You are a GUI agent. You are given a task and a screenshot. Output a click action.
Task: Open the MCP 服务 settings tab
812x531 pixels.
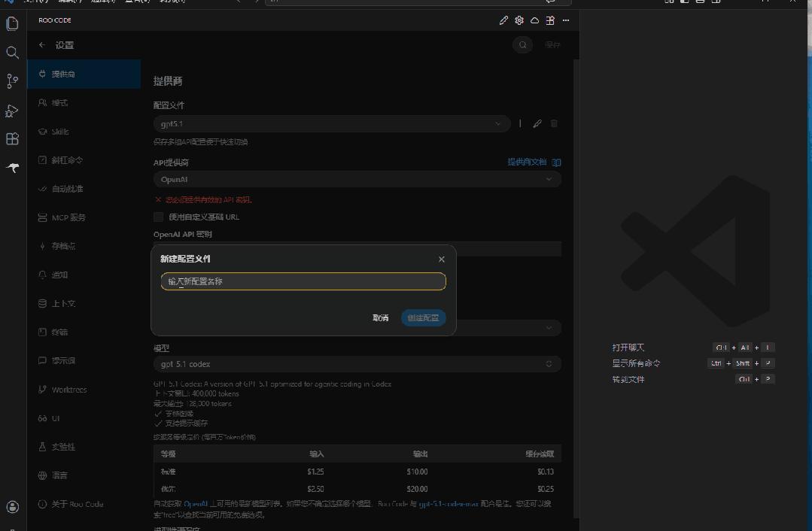84,217
